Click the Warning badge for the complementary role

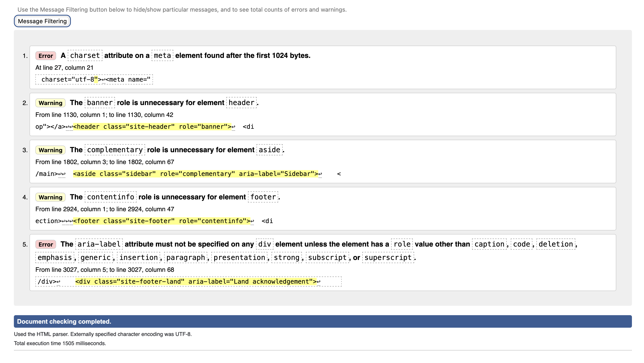[x=50, y=150]
